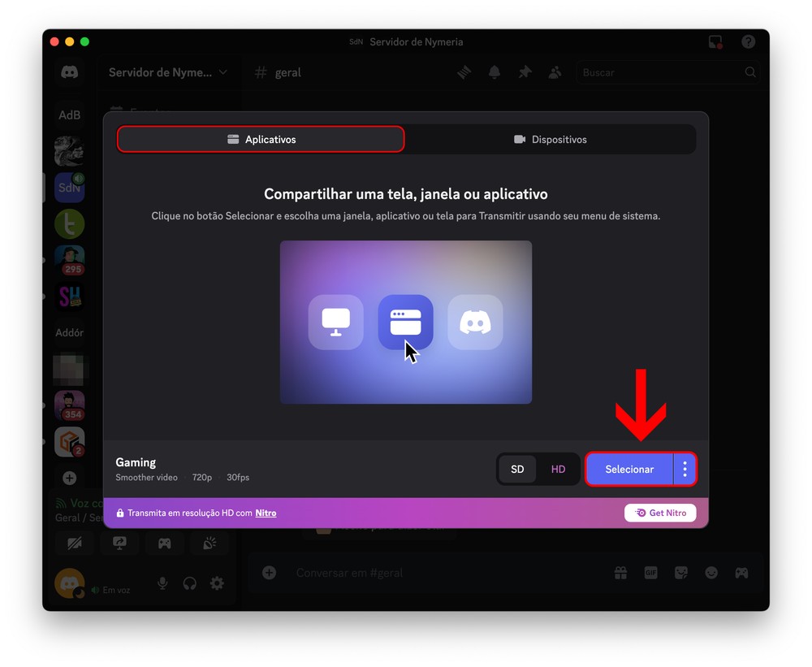Select SD stream quality
The height and width of the screenshot is (667, 812).
pyautogui.click(x=517, y=470)
